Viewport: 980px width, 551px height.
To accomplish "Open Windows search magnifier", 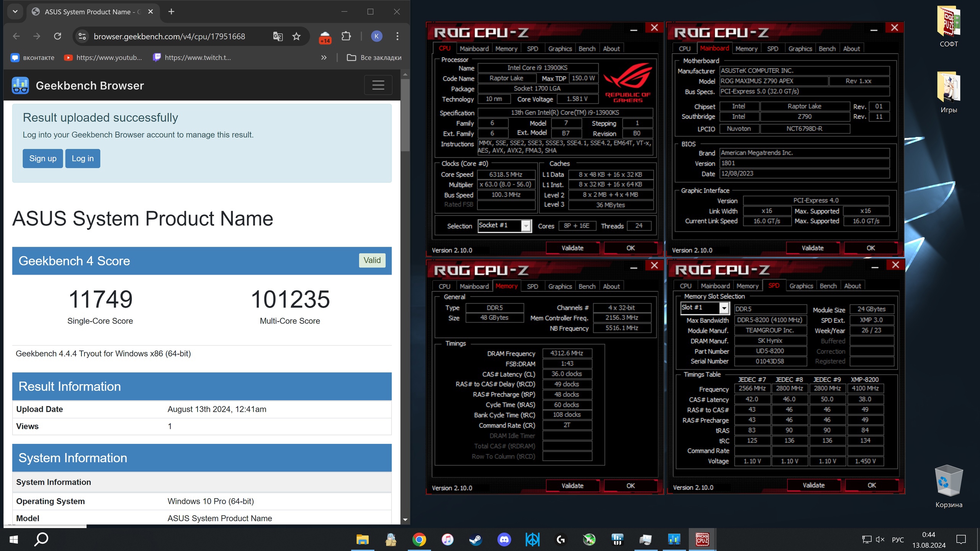I will pyautogui.click(x=41, y=540).
